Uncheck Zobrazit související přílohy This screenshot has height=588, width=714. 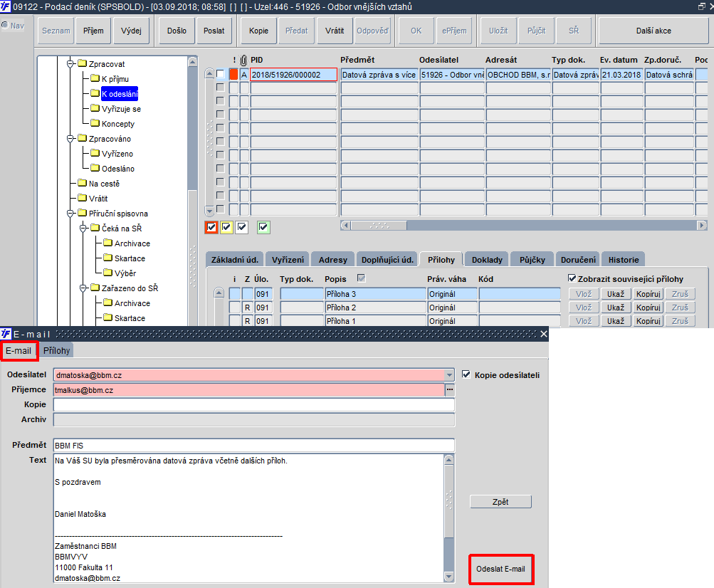572,278
